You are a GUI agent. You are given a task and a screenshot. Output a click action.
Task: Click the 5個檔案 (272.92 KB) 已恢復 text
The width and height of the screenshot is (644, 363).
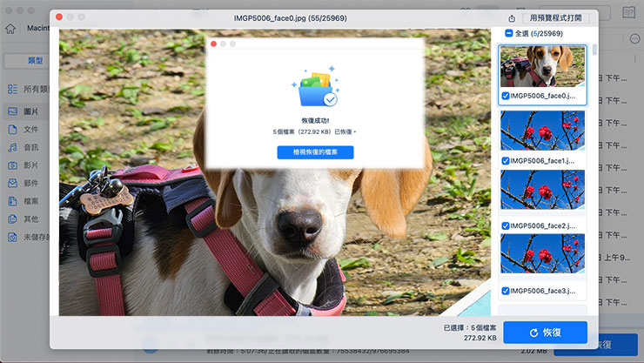tap(315, 131)
